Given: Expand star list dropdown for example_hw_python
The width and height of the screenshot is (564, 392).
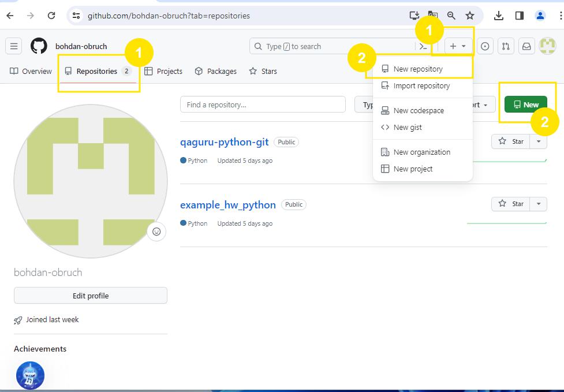Looking at the screenshot, I should point(539,204).
